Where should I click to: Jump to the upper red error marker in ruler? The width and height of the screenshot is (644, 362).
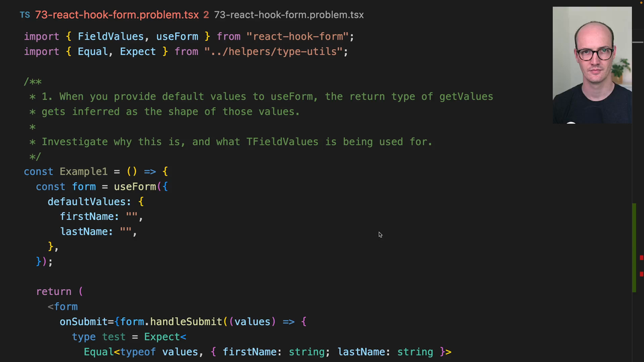click(641, 257)
